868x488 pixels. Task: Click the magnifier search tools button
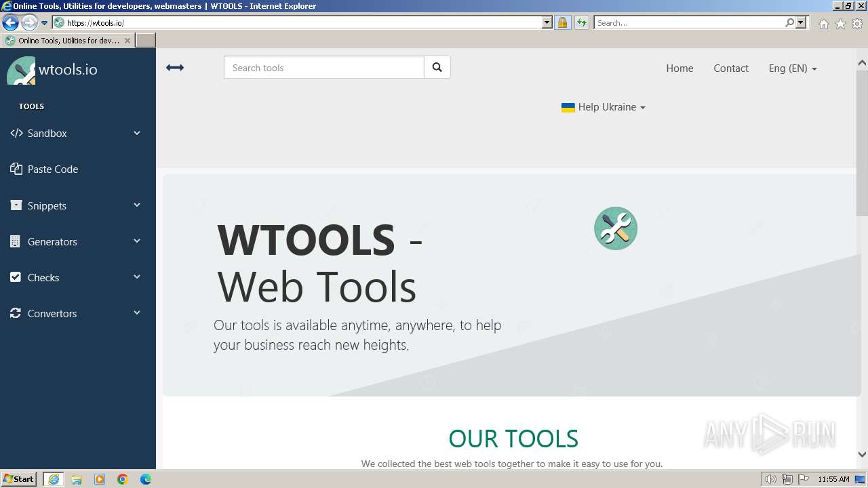point(437,67)
